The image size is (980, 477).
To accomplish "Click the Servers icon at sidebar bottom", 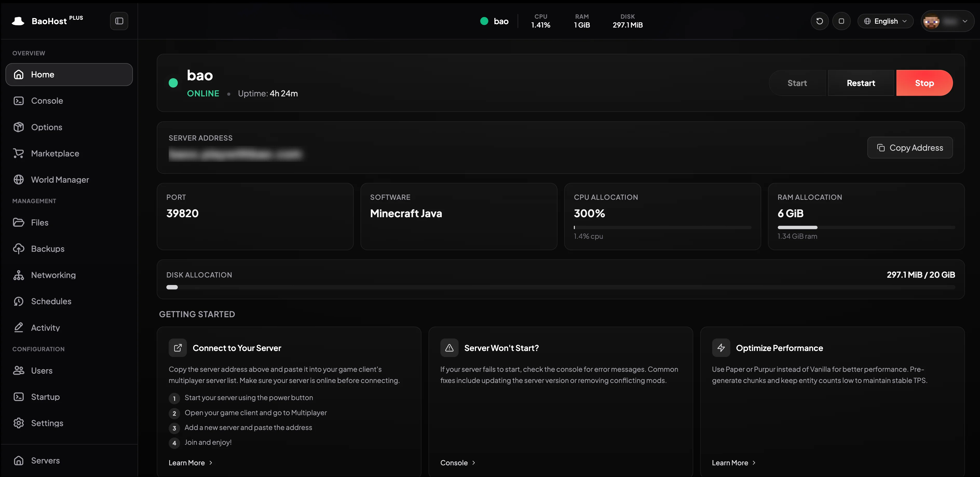I will point(19,460).
